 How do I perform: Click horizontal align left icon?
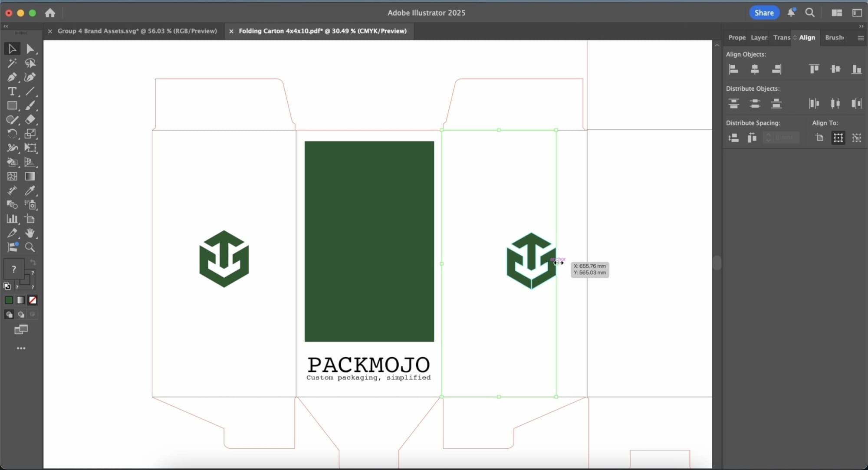[x=733, y=69]
